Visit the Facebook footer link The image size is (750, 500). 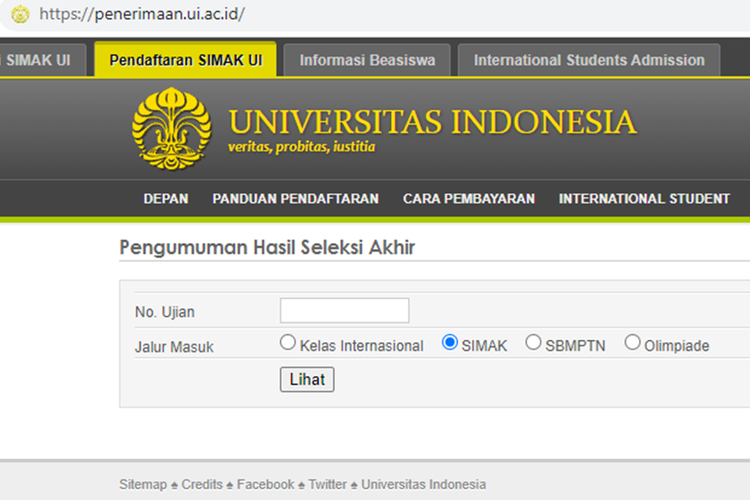[x=265, y=484]
